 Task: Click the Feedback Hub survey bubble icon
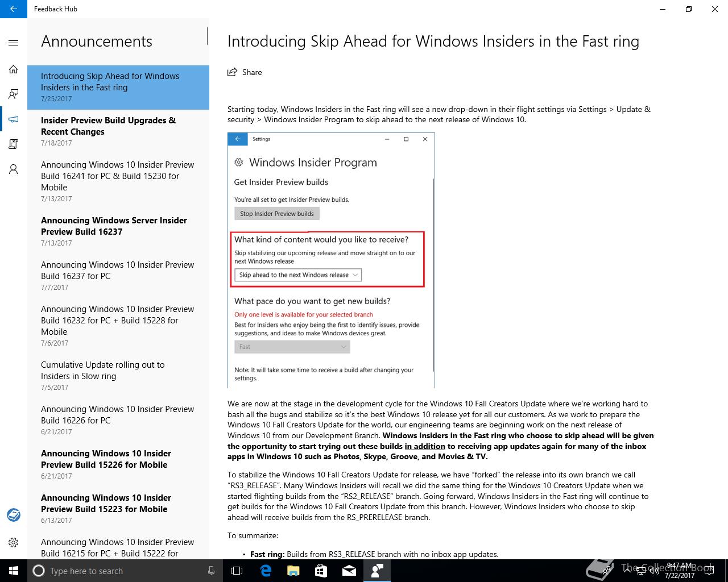click(14, 515)
